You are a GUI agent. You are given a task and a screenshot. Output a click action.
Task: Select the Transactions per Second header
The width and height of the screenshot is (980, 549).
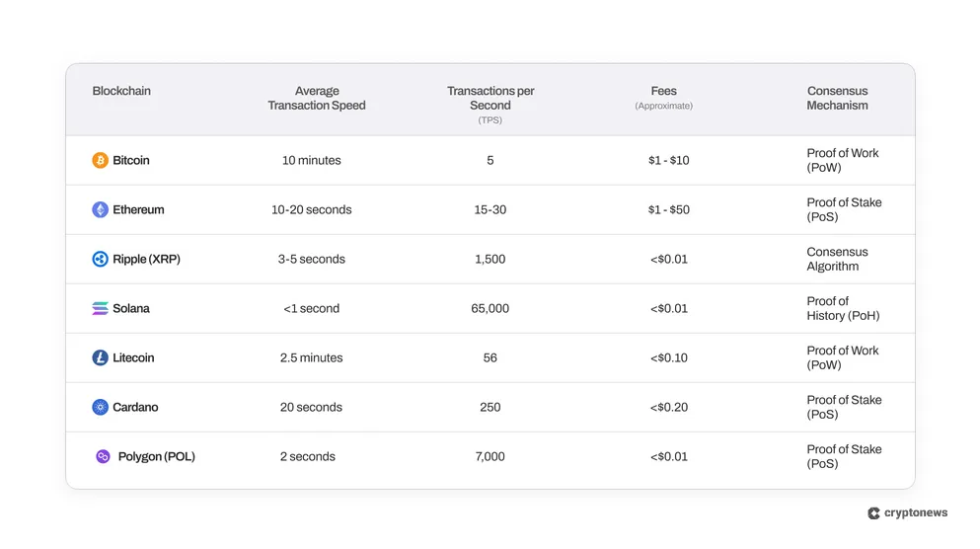[490, 105]
